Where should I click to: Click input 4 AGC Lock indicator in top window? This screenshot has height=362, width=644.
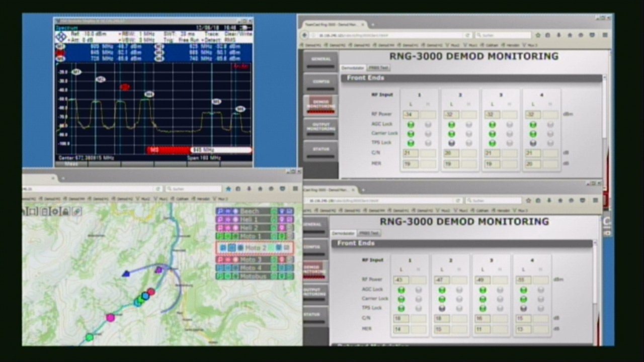(x=533, y=125)
